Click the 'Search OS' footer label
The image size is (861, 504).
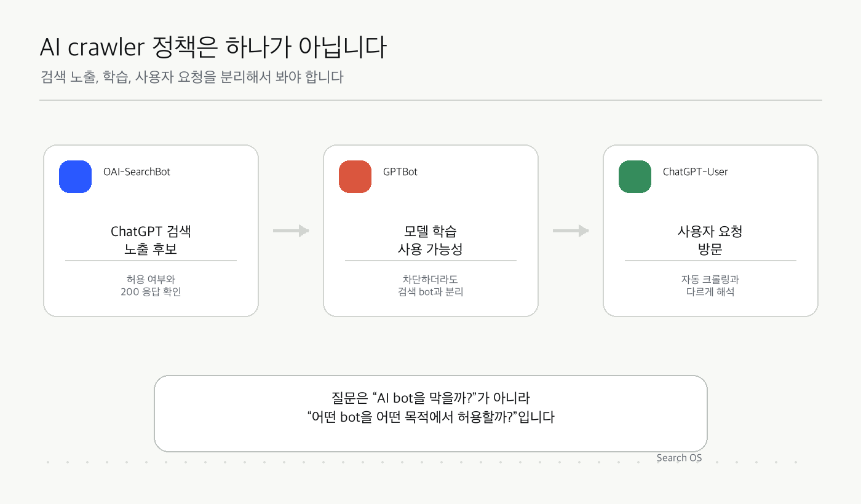[x=679, y=458]
